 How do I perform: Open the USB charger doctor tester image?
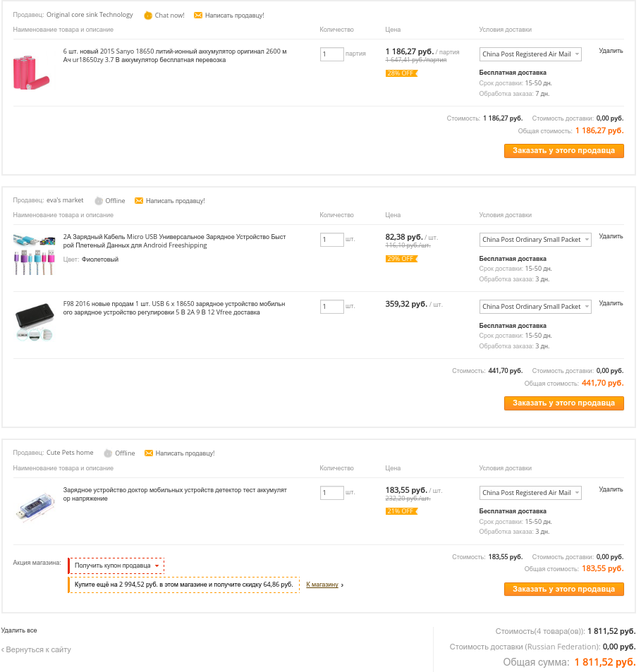(34, 506)
